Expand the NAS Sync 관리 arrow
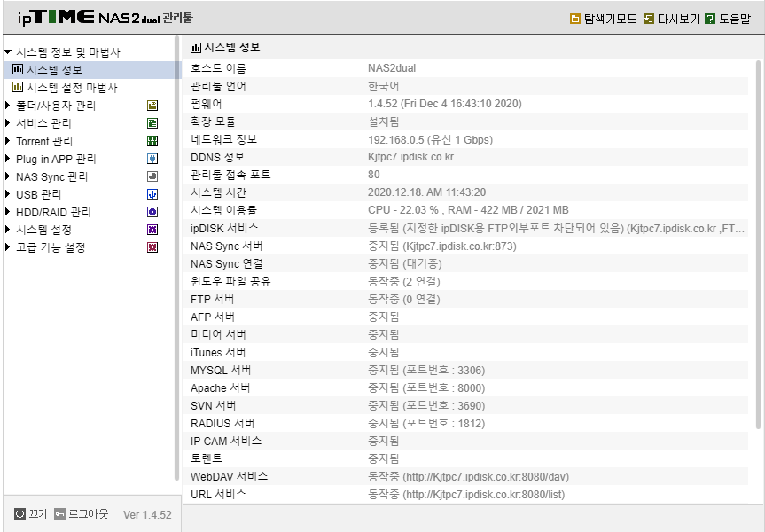This screenshot has width=765, height=532. 7,176
